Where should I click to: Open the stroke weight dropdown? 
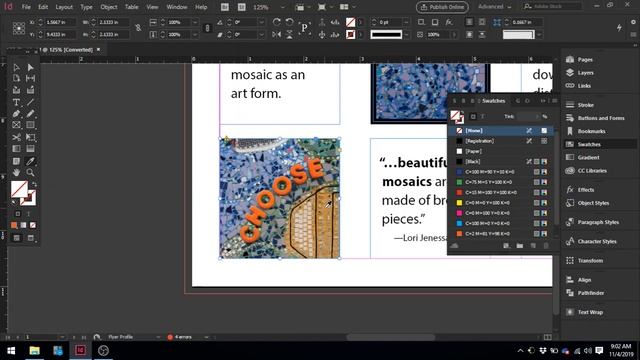(x=406, y=22)
